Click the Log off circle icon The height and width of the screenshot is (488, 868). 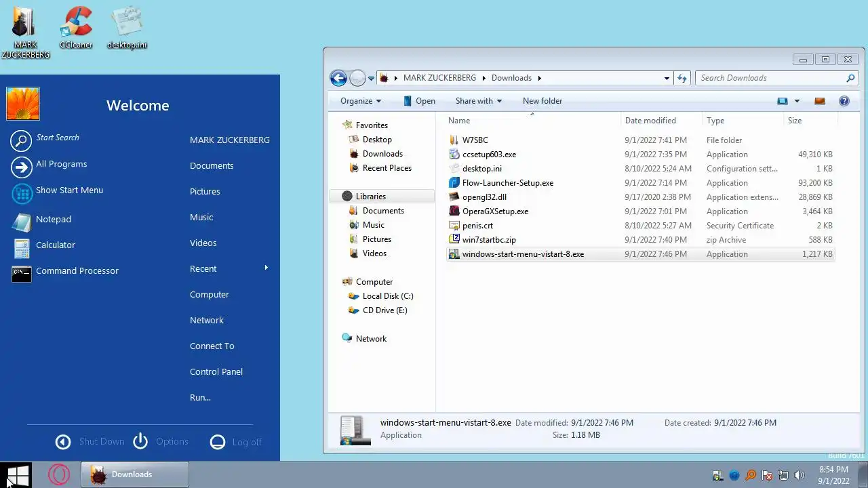click(218, 442)
